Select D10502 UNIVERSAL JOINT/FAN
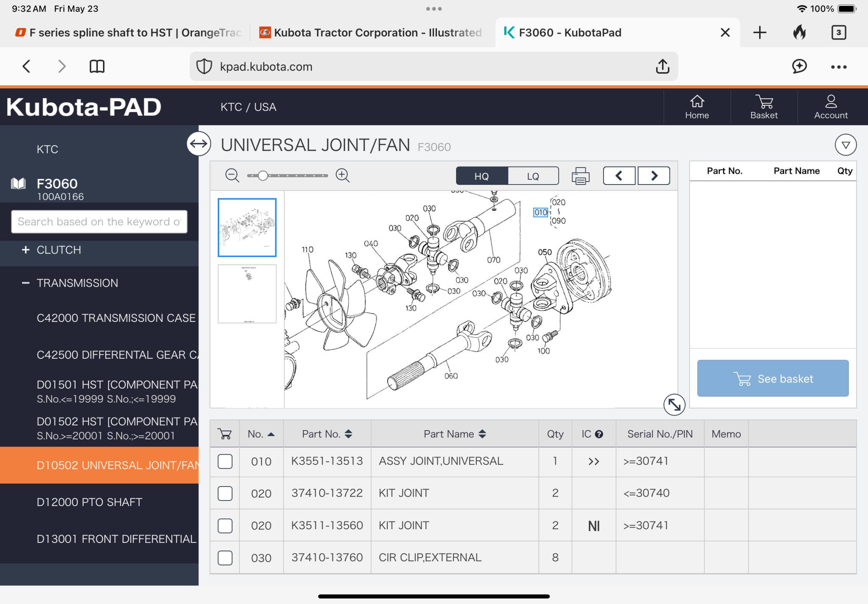The width and height of the screenshot is (868, 604). [99, 465]
